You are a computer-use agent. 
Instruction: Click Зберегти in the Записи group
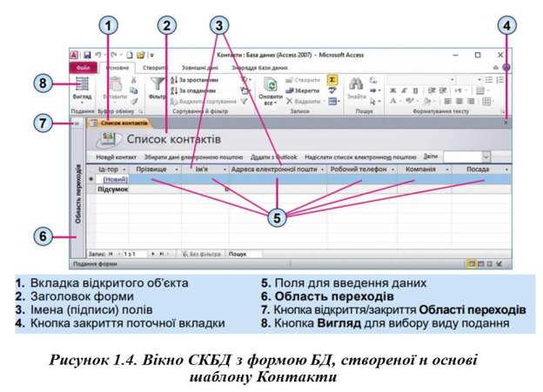coord(297,89)
